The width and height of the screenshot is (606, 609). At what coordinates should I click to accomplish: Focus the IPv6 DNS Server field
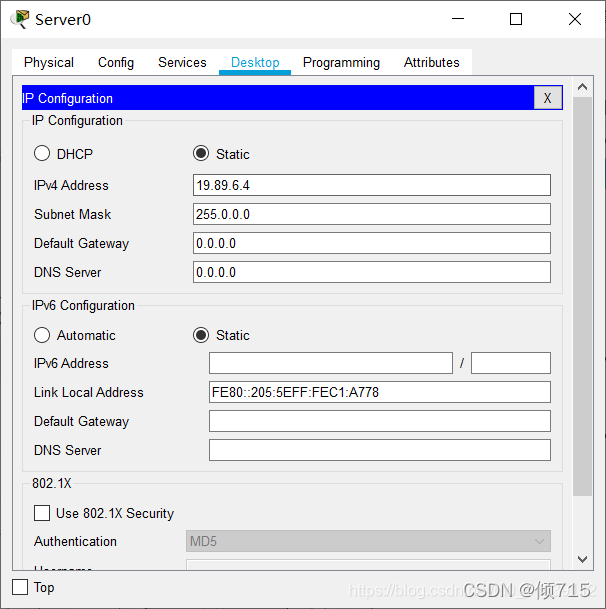coord(380,450)
